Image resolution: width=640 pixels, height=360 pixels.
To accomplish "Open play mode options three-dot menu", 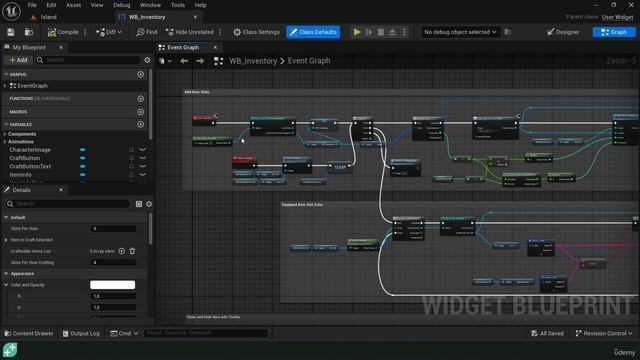I will (x=404, y=32).
